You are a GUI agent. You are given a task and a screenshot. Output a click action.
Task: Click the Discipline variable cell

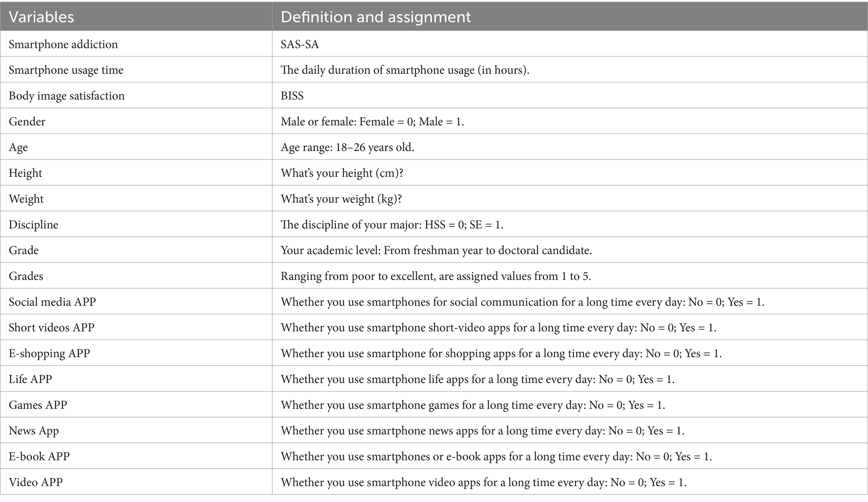(x=33, y=225)
